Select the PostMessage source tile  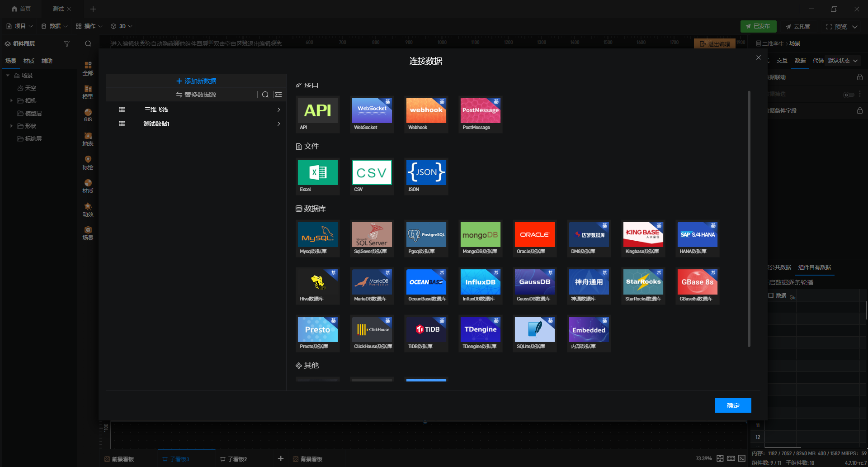click(x=481, y=114)
